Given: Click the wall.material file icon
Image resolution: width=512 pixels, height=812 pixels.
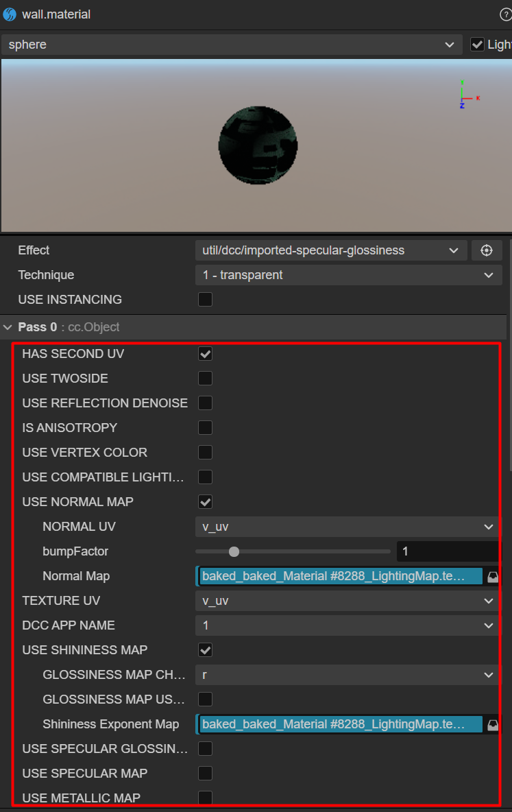Looking at the screenshot, I should tap(10, 14).
